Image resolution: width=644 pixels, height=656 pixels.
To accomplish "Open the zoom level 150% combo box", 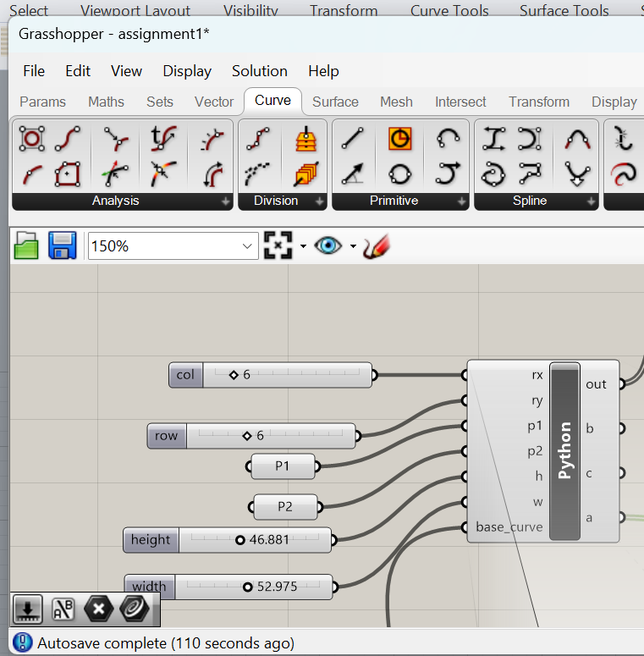I will click(x=173, y=246).
